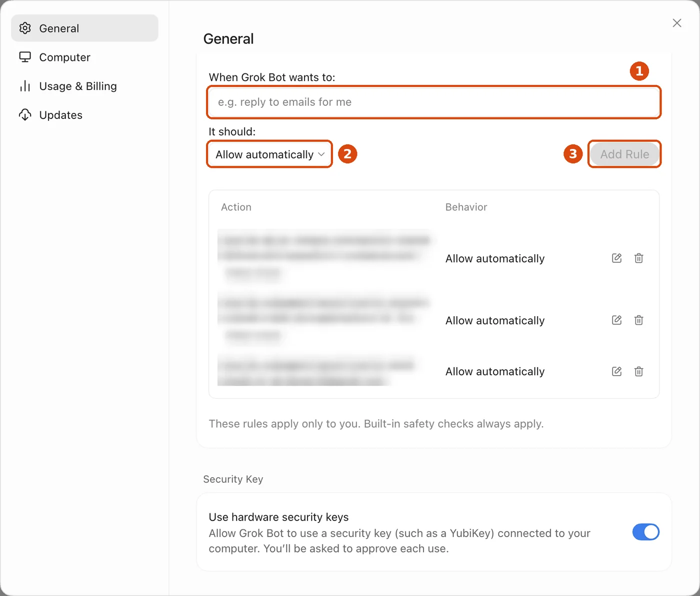Click "These rules apply only to you" note
The image size is (700, 596).
pos(376,424)
